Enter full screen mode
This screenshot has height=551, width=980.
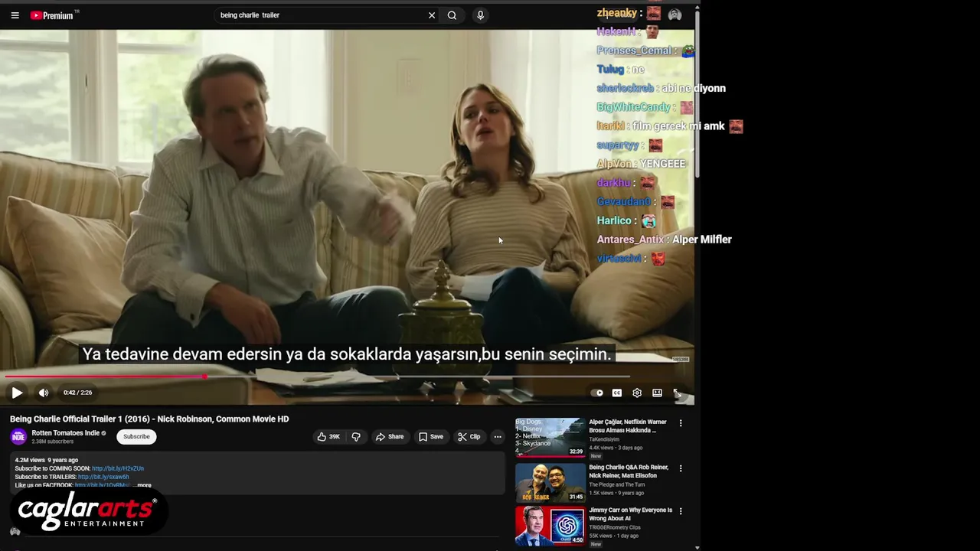(x=678, y=393)
